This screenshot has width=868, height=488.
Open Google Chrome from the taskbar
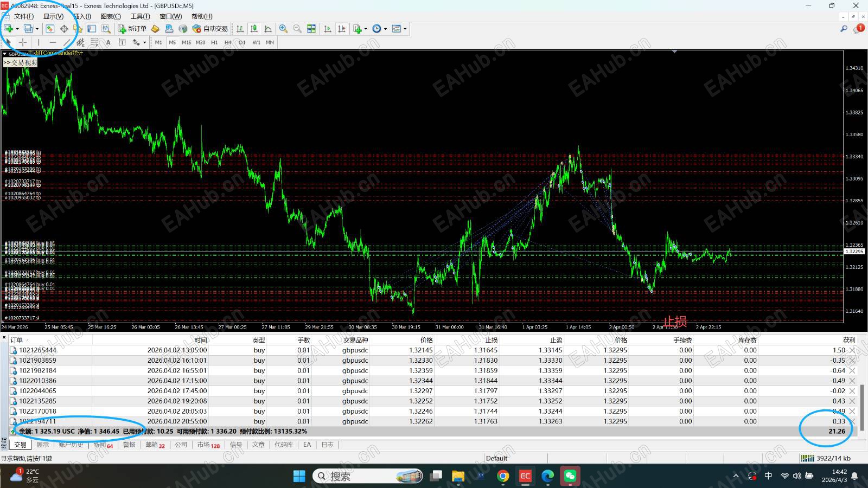pos(503,476)
